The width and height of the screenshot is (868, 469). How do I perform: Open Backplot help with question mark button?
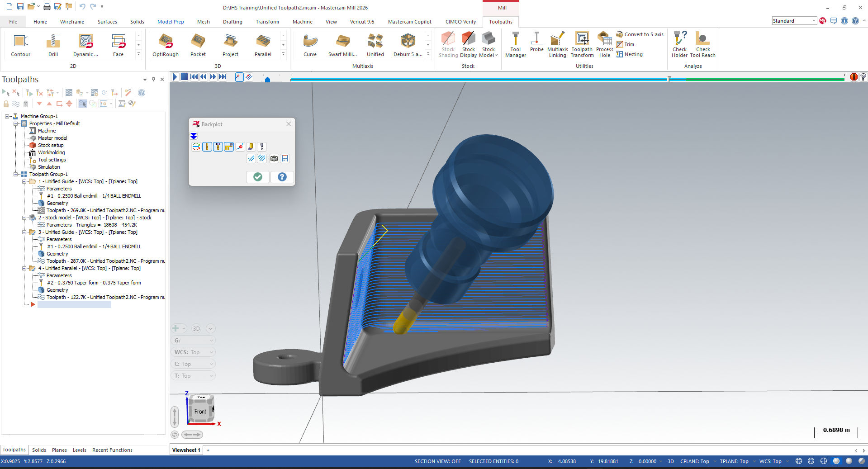[282, 177]
